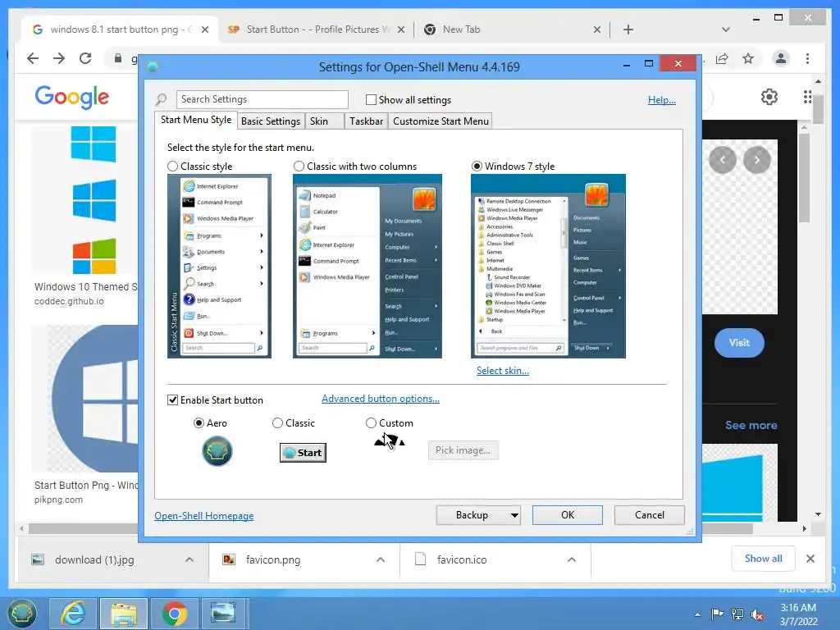Open Customize Start Menu tab

[441, 121]
